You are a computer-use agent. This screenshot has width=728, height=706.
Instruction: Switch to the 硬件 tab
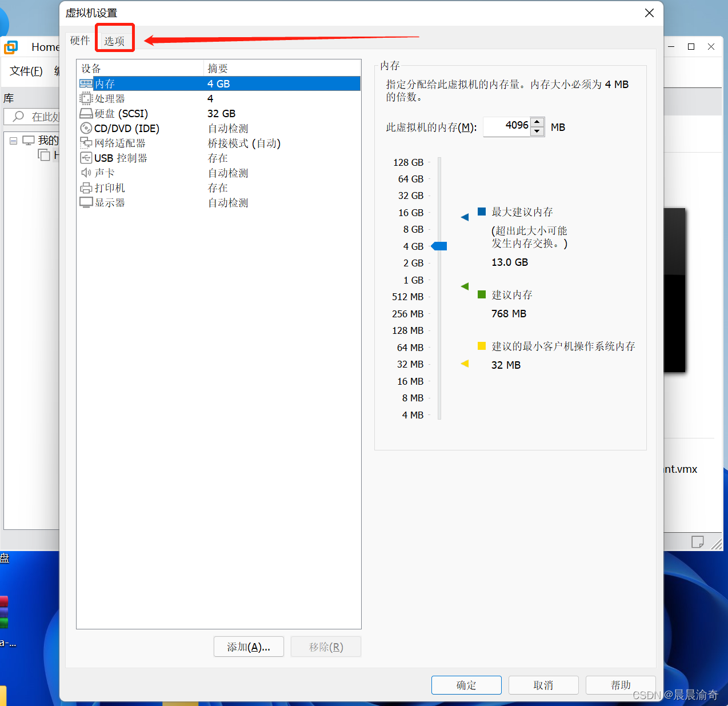[80, 41]
